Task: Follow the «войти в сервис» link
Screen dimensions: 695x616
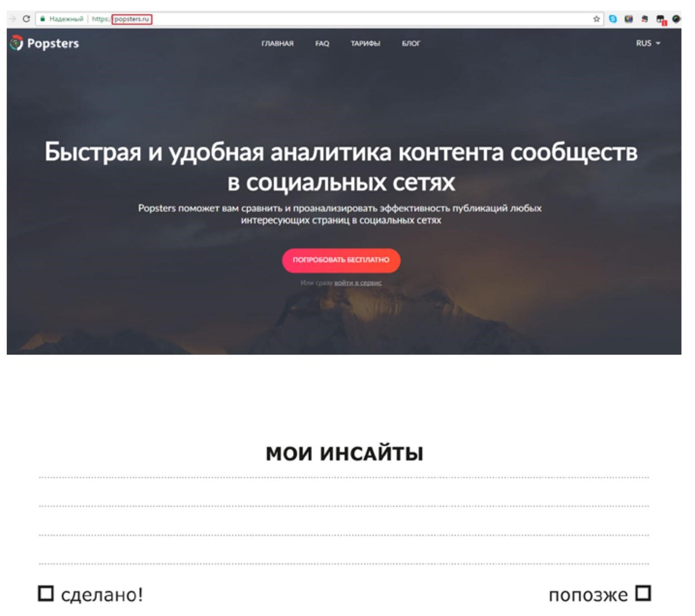Action: coord(358,283)
